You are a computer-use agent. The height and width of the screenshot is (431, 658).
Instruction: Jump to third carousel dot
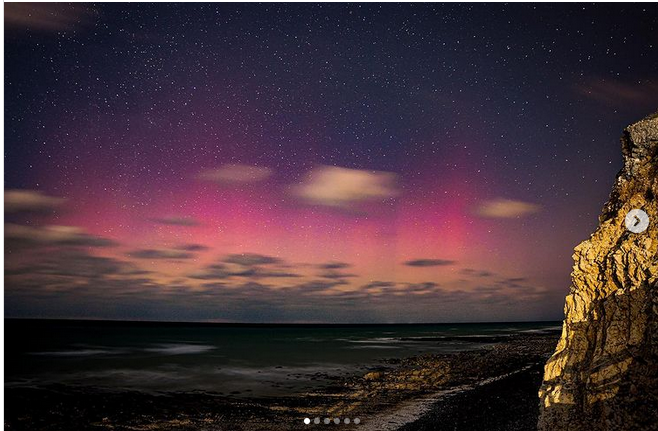[327, 421]
